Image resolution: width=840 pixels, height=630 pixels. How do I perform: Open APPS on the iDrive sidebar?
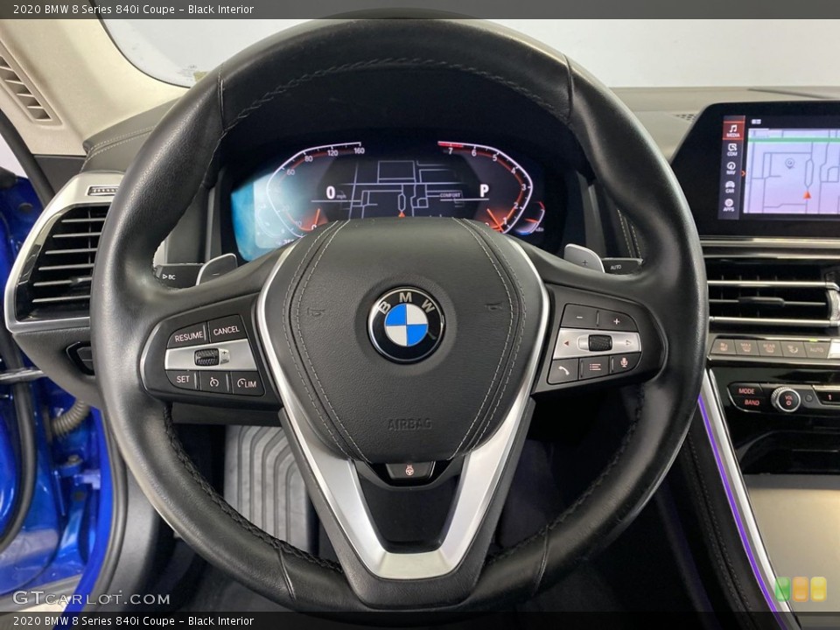729,206
